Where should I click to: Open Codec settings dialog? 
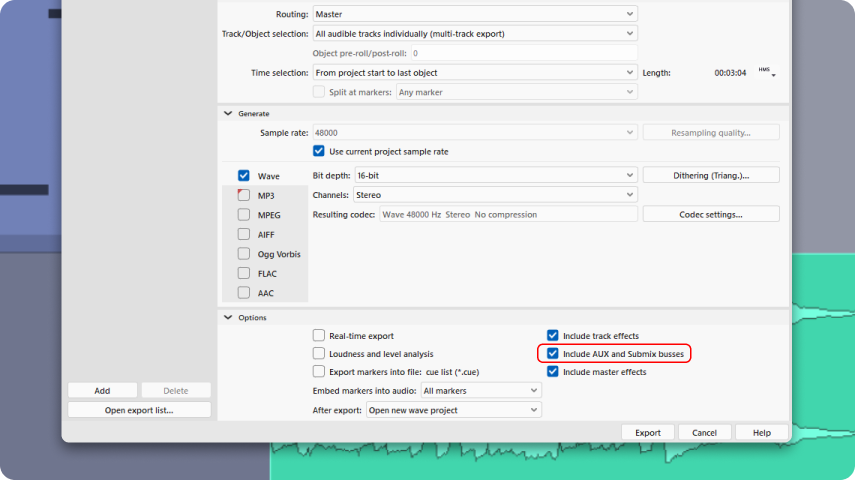pos(711,214)
